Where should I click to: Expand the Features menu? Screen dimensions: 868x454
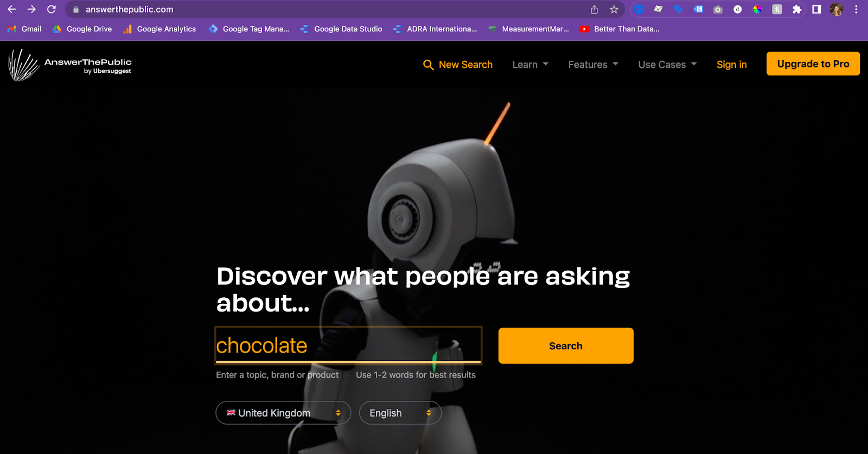593,65
